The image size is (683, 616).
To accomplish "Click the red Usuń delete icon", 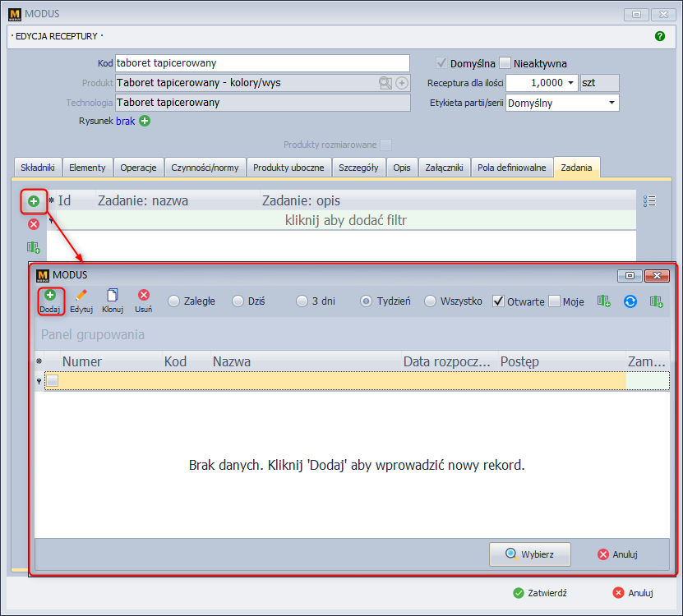I will pyautogui.click(x=143, y=295).
